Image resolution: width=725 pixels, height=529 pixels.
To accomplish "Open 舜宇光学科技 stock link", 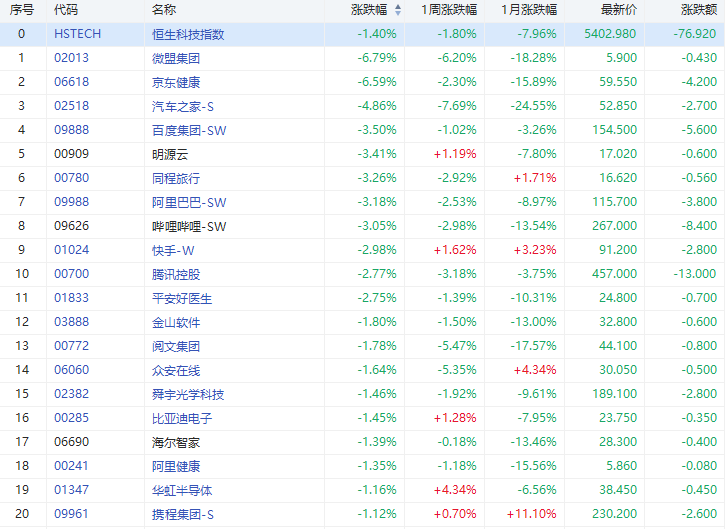I will click(x=188, y=395).
